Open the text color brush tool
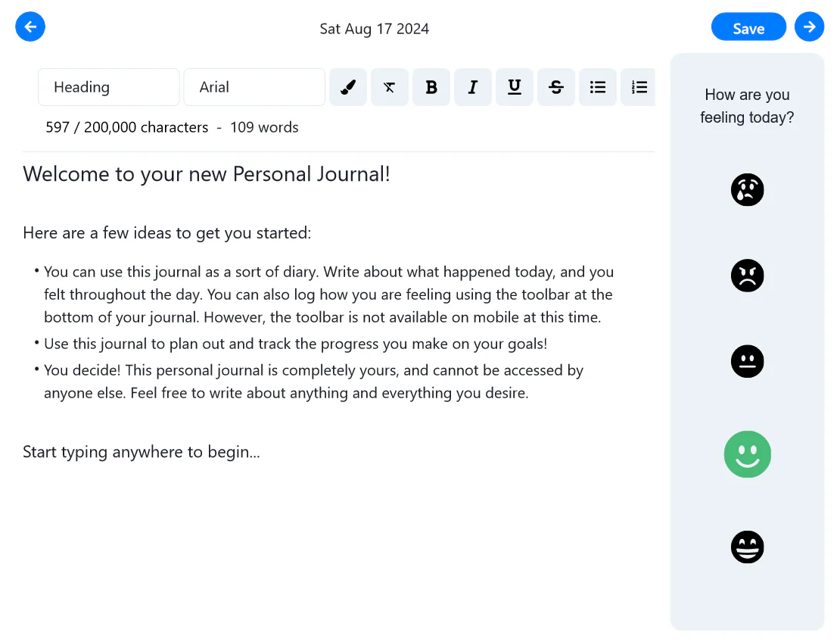Viewport: 840px width, 642px height. click(347, 87)
